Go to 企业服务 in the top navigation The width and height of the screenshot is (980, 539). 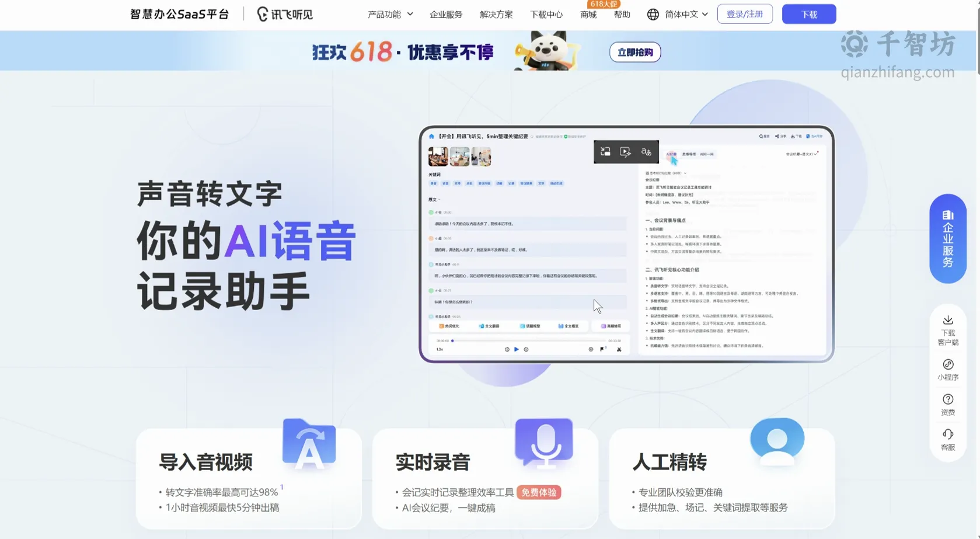pos(446,15)
